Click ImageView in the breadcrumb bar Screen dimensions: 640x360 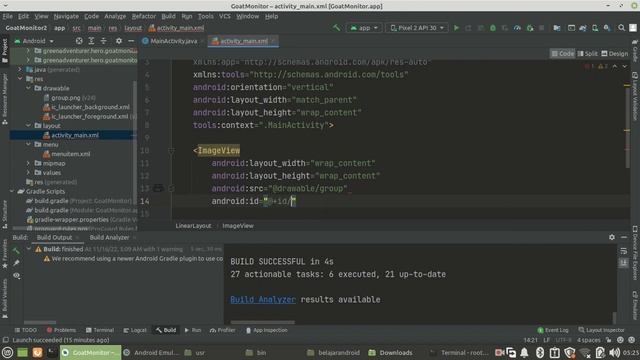[x=238, y=225]
